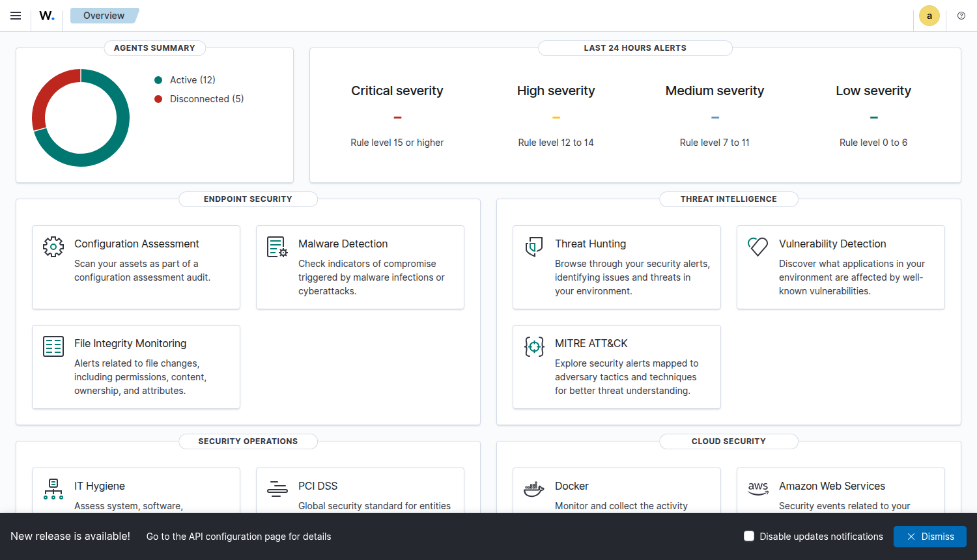Open the Threat Hunting module title
Viewport: 977px width, 560px height.
[x=591, y=244]
